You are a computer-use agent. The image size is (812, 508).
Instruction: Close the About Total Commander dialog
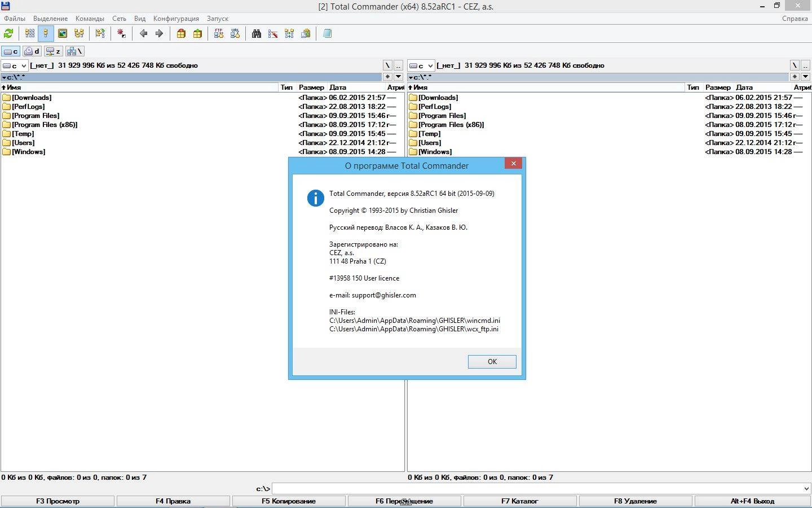tap(513, 163)
